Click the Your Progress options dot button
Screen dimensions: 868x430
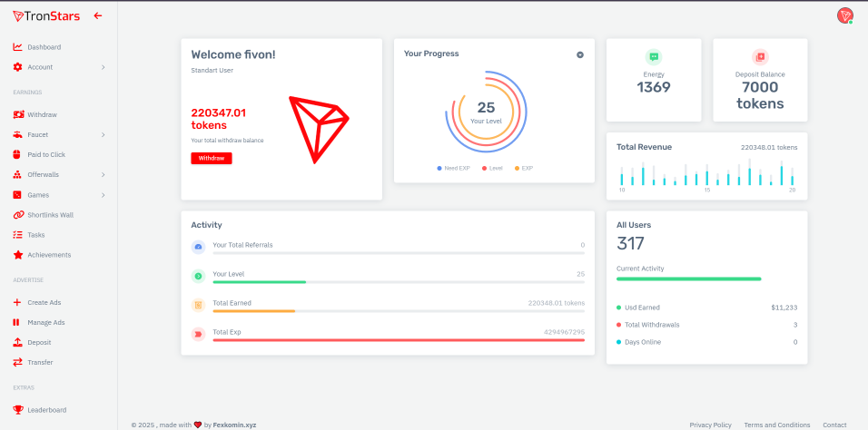[x=580, y=54]
